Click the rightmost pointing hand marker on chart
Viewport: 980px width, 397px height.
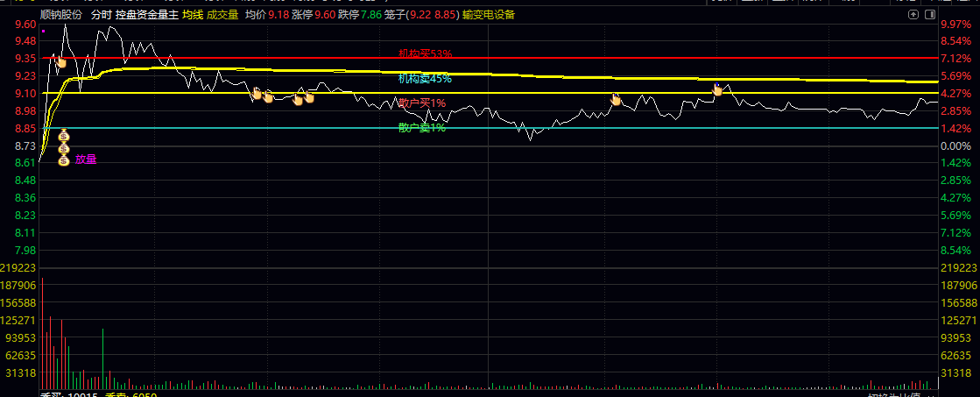[x=717, y=89]
